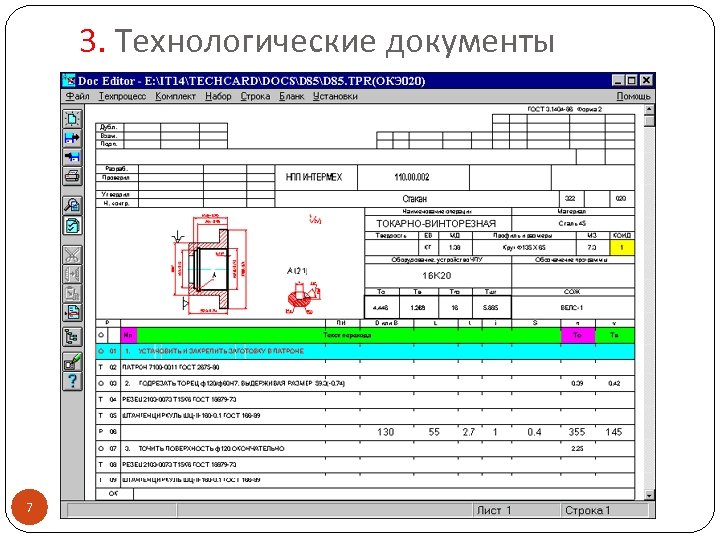Click the checklist documents icon
720x540 pixels.
click(x=72, y=225)
